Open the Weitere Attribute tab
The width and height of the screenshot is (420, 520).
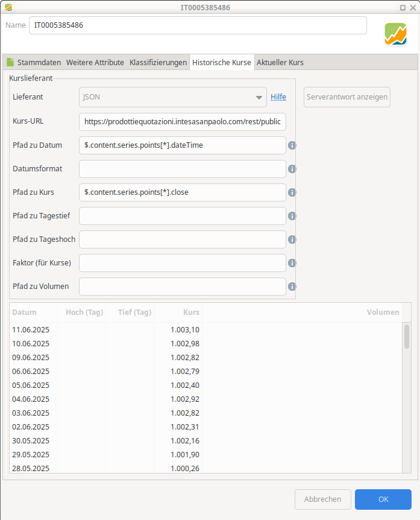coord(95,62)
